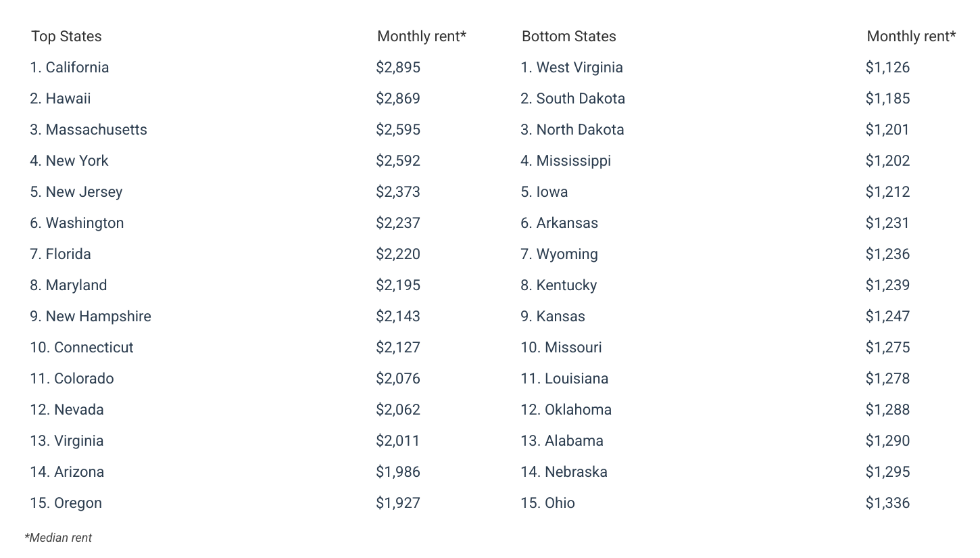Select the California row label
Viewport: 980px width, 558px height.
point(70,68)
